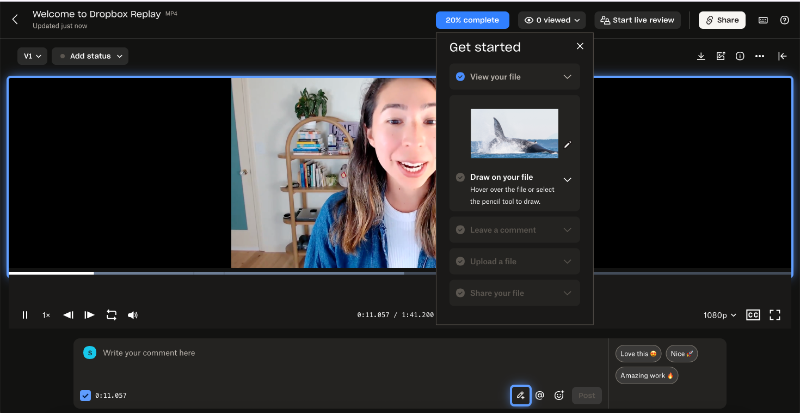The width and height of the screenshot is (800, 413).
Task: Click the 0:11.057 / 1:41.200 time display
Action: 395,315
